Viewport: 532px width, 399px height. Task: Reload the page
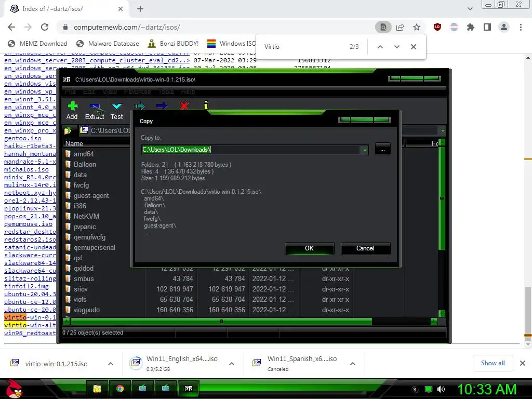tap(45, 27)
